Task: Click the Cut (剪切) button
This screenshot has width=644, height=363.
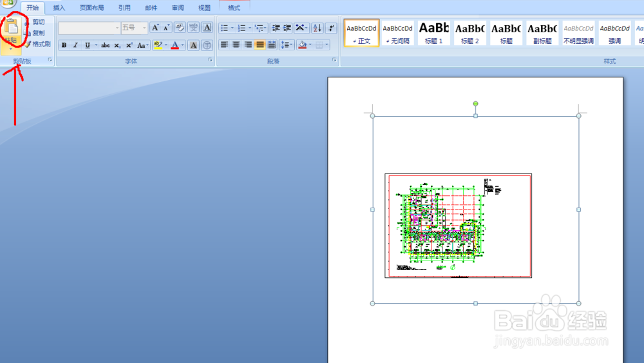Action: (x=35, y=22)
